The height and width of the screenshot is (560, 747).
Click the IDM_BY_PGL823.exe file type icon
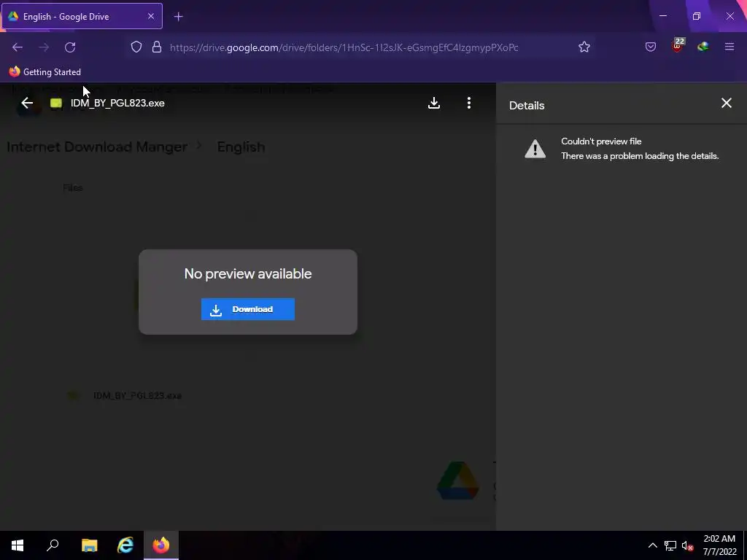56,103
